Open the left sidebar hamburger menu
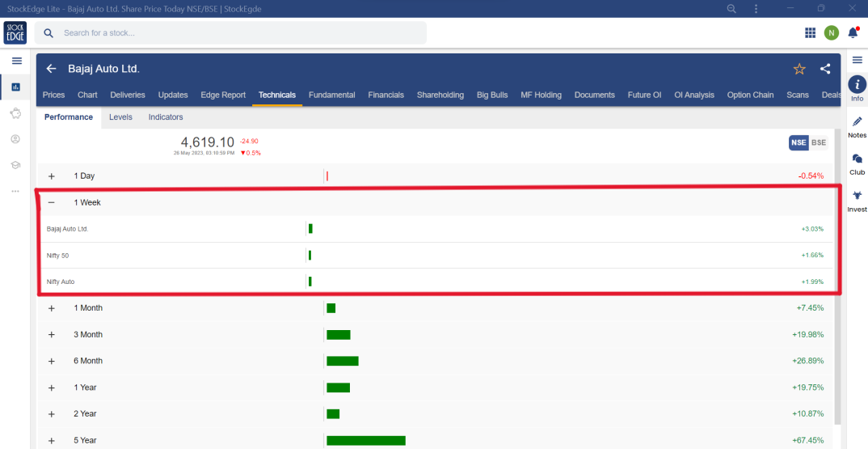Image resolution: width=868 pixels, height=449 pixels. (x=16, y=61)
